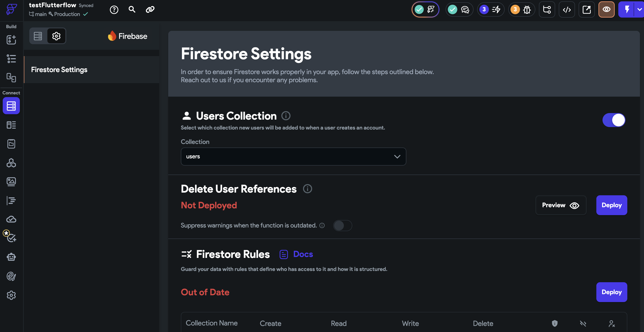Click the search magnifier icon

[x=132, y=9]
